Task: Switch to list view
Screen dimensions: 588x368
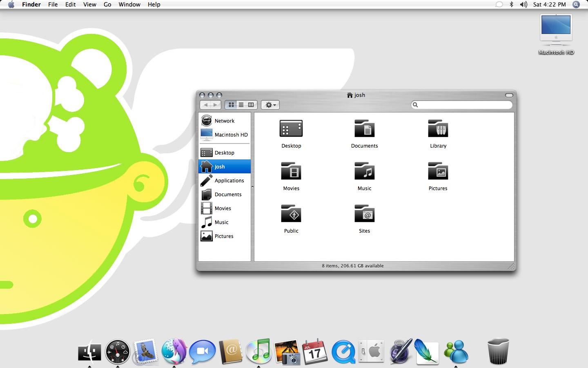Action: click(241, 105)
